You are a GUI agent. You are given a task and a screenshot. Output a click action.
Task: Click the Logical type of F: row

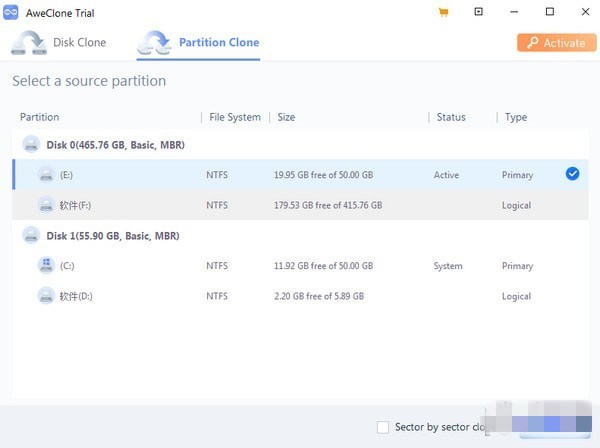click(x=516, y=205)
